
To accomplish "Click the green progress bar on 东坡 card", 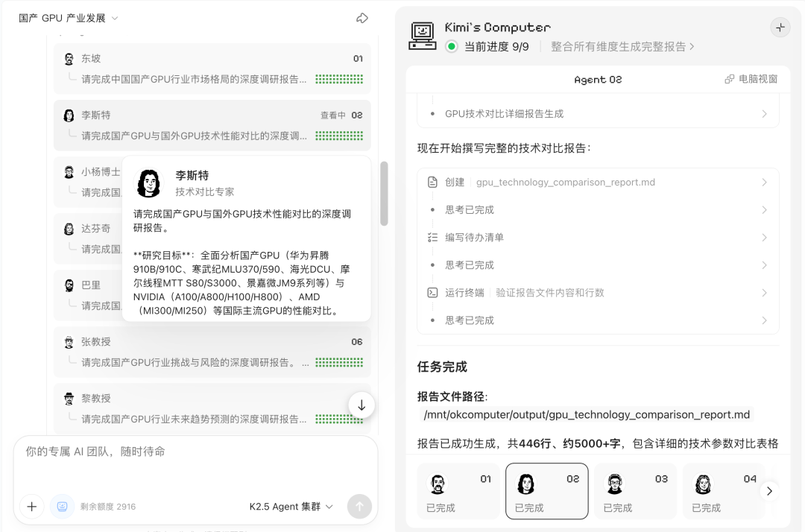I will 339,79.
